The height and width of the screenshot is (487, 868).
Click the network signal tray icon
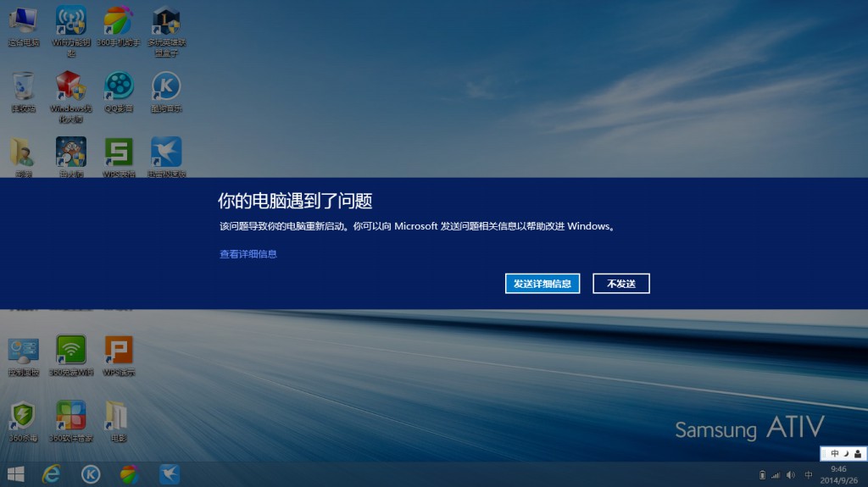point(776,475)
